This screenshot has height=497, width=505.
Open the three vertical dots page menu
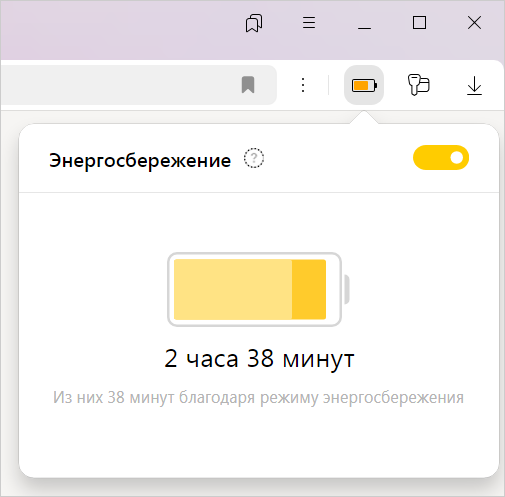pyautogui.click(x=303, y=85)
